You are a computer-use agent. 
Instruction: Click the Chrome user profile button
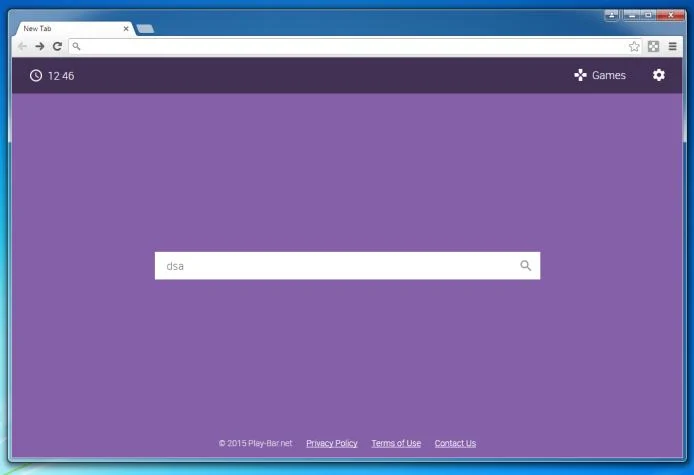coord(611,15)
